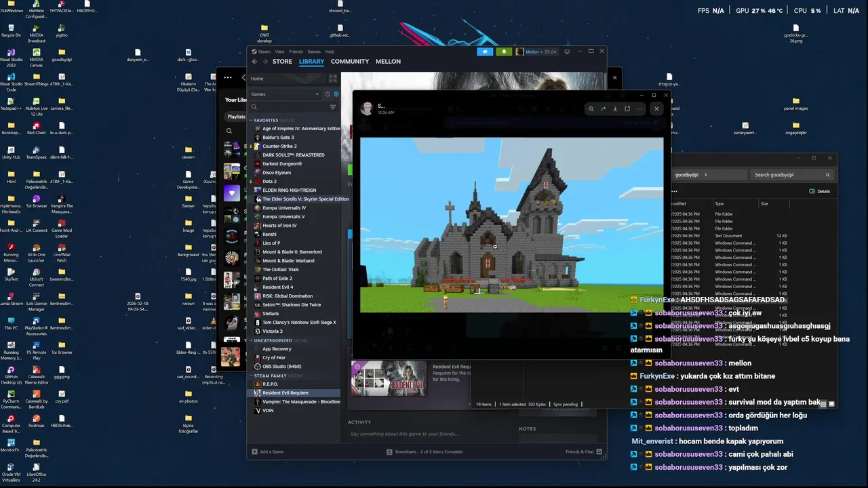Open the Friends menu in Steam

(x=296, y=52)
